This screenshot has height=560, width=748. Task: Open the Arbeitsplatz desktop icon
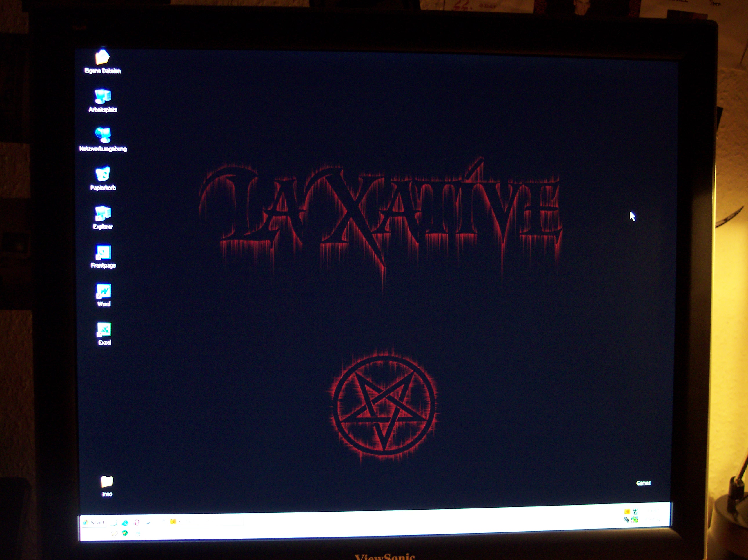pyautogui.click(x=102, y=97)
